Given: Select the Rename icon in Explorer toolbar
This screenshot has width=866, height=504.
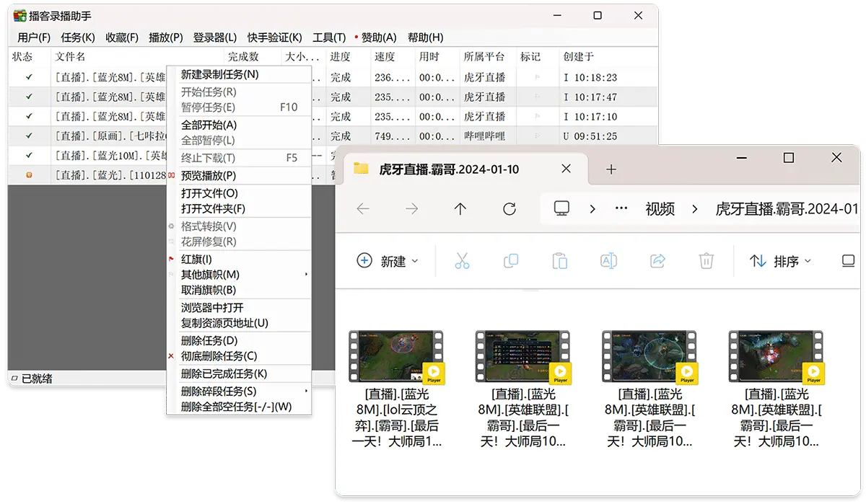Looking at the screenshot, I should pos(608,261).
